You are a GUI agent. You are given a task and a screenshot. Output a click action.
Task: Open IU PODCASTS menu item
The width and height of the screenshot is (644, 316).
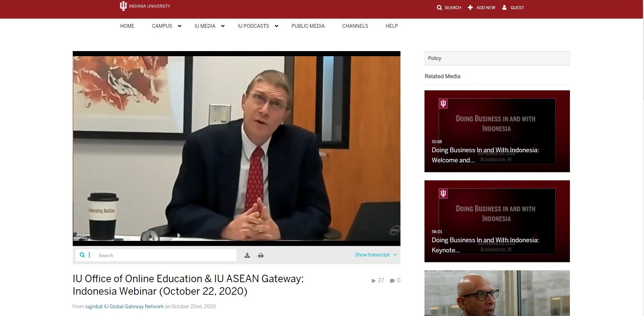point(253,26)
